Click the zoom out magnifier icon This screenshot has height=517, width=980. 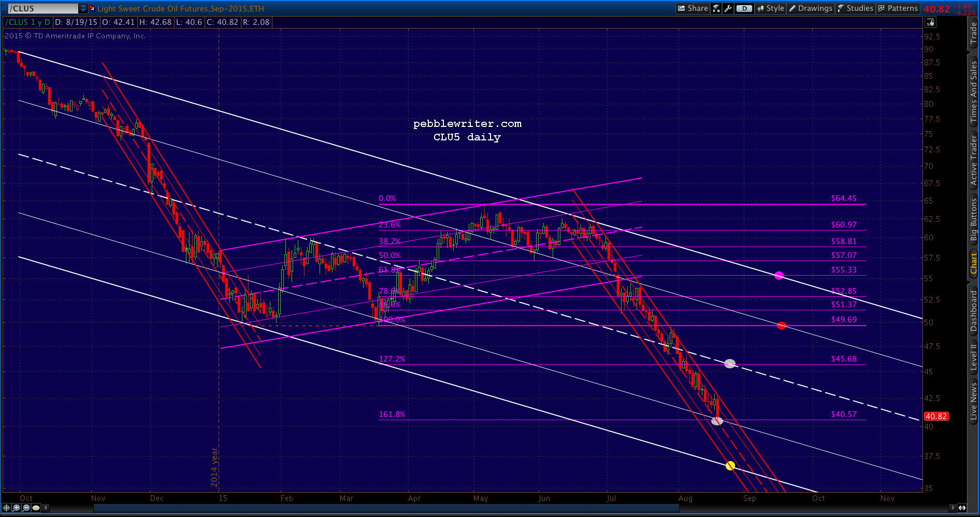pos(26,508)
